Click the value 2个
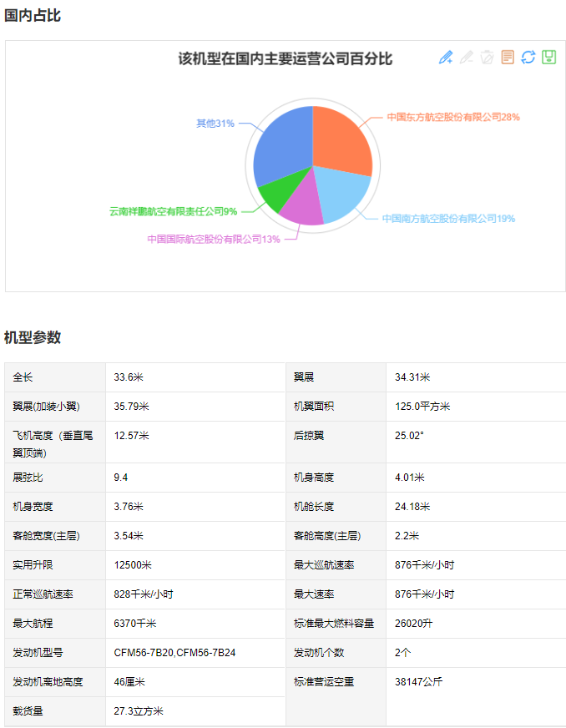 [402, 653]
